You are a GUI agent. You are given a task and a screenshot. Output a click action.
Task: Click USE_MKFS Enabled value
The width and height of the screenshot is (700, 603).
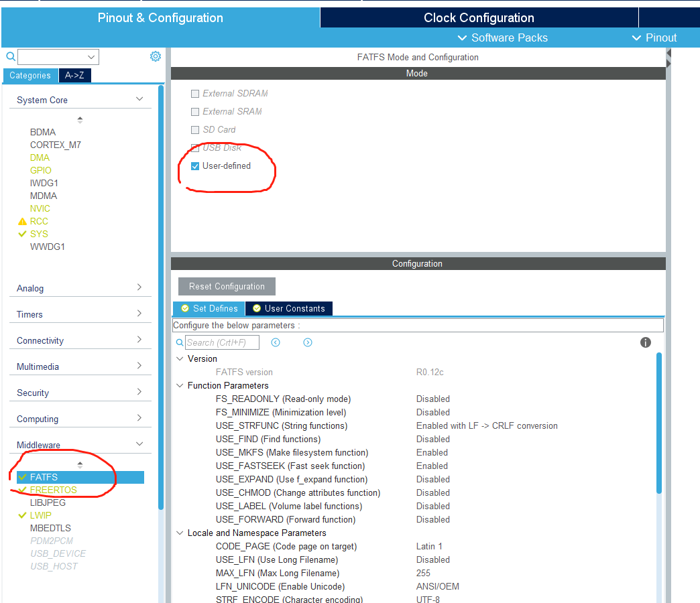pos(432,453)
